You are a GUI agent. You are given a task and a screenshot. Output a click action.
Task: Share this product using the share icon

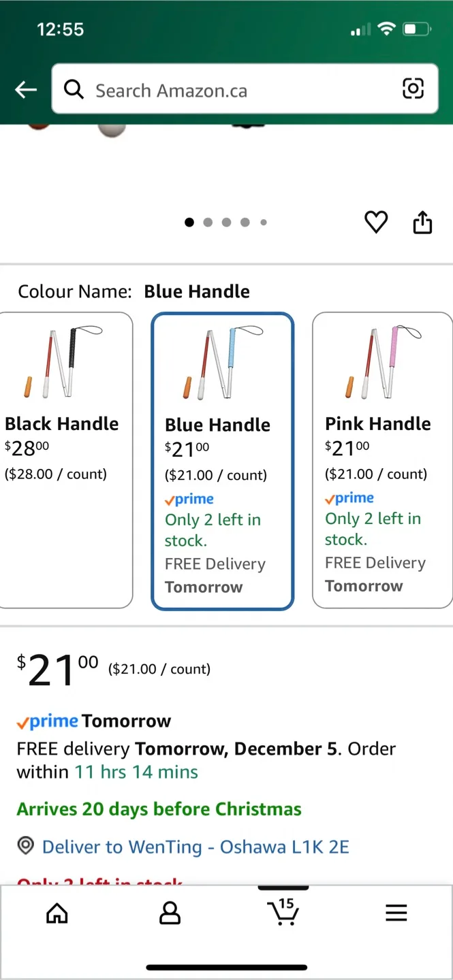pos(422,222)
